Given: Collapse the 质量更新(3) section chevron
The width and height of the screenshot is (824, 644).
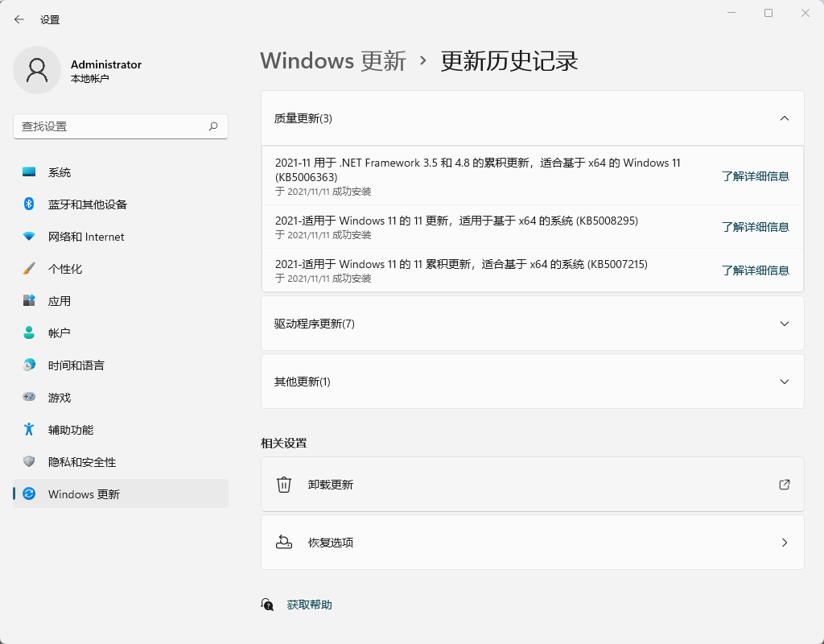Looking at the screenshot, I should click(784, 118).
